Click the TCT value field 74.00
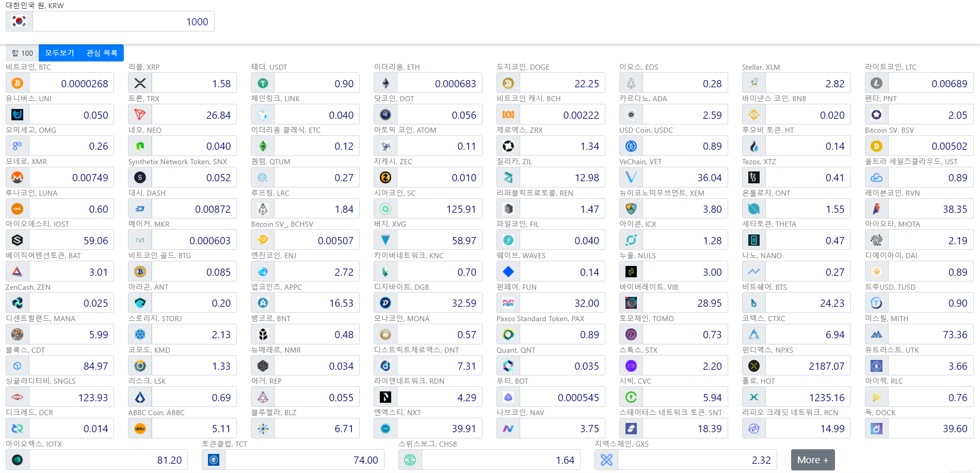980x473 pixels. tap(304, 460)
